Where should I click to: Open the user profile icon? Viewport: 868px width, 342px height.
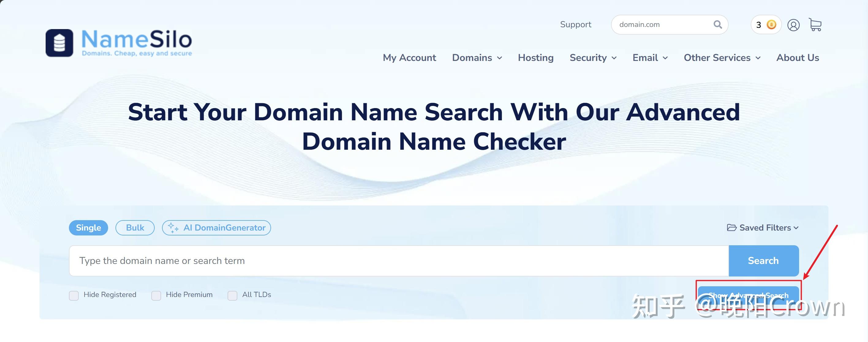[794, 25]
